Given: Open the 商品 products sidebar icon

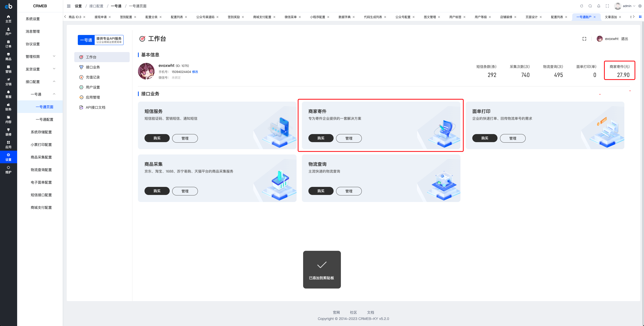Looking at the screenshot, I should tap(8, 57).
